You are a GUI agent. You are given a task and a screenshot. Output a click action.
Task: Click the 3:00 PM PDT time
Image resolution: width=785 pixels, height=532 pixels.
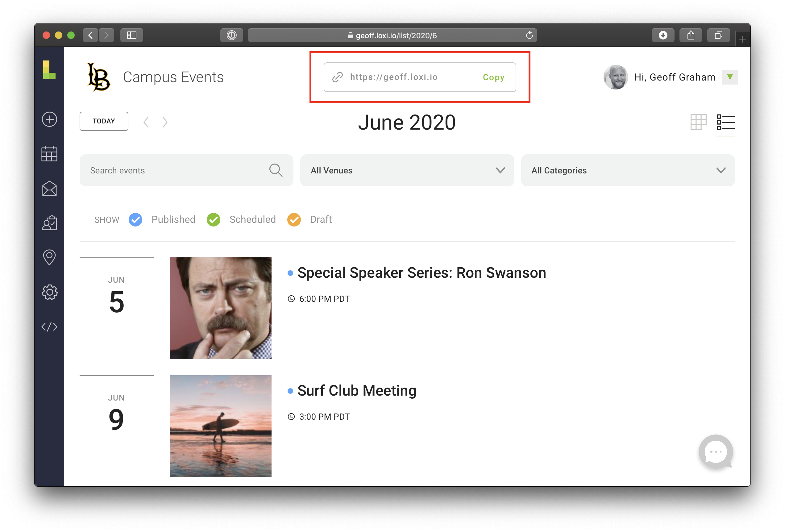pos(324,417)
